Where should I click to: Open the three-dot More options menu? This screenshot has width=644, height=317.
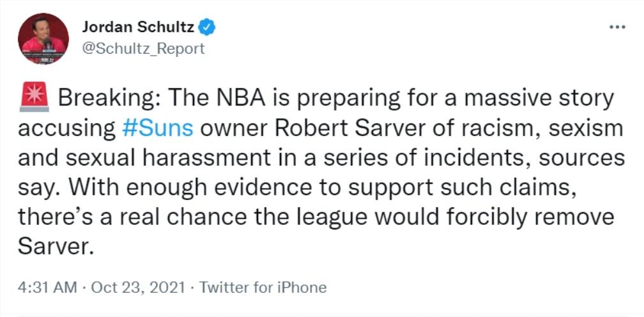[x=617, y=27]
